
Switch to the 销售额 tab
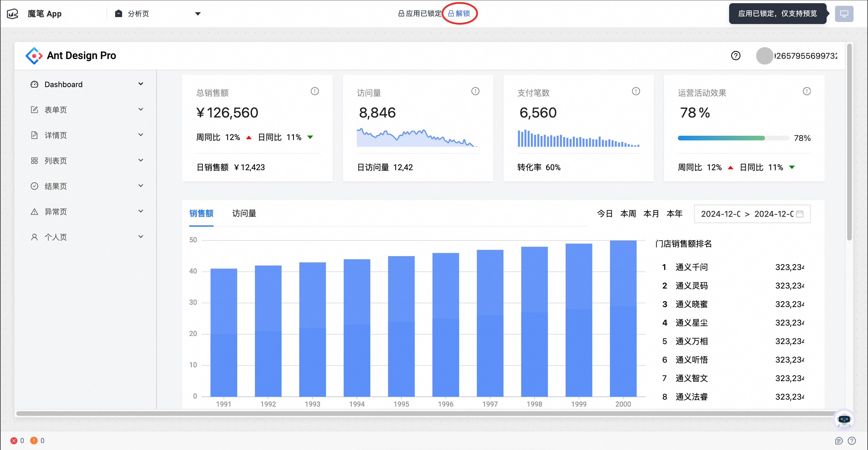[x=201, y=213]
